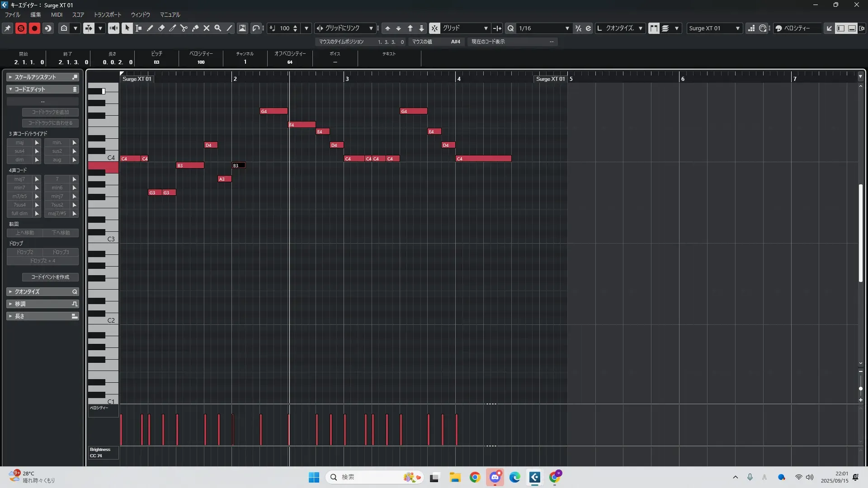
Task: Select the Draw pencil tool
Action: 150,28
